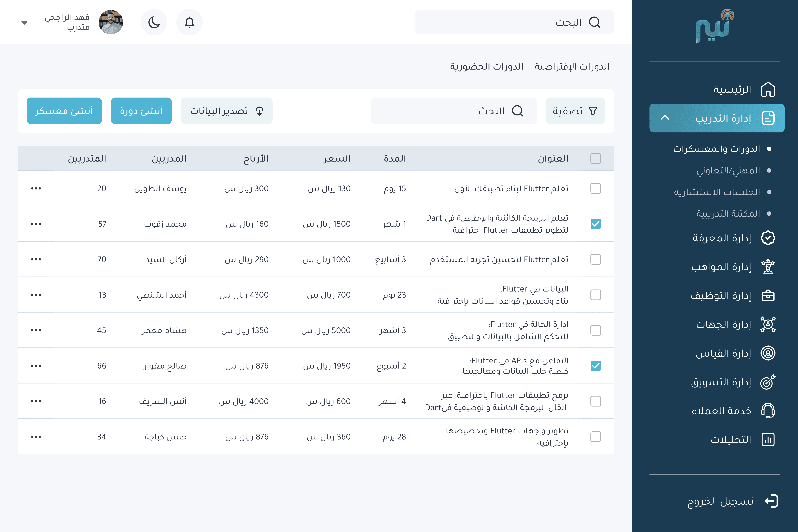Click the أنشئ معسكر button

click(64, 111)
